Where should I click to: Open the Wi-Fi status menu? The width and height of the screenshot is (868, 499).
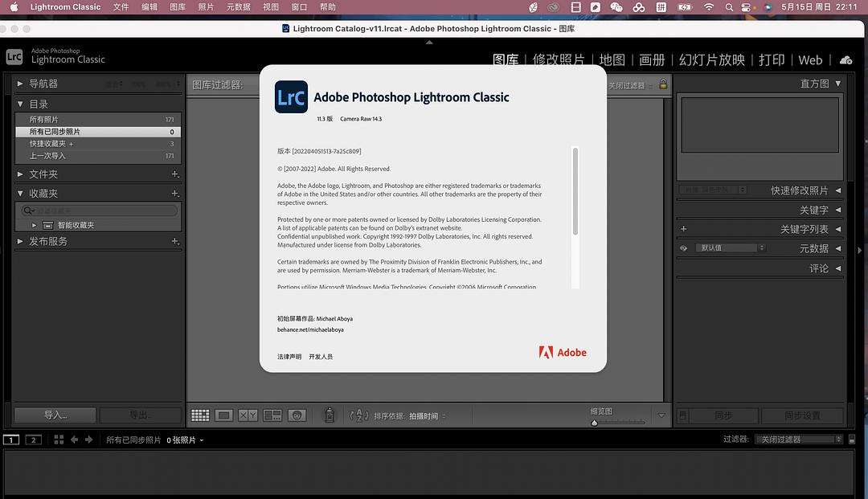(709, 7)
